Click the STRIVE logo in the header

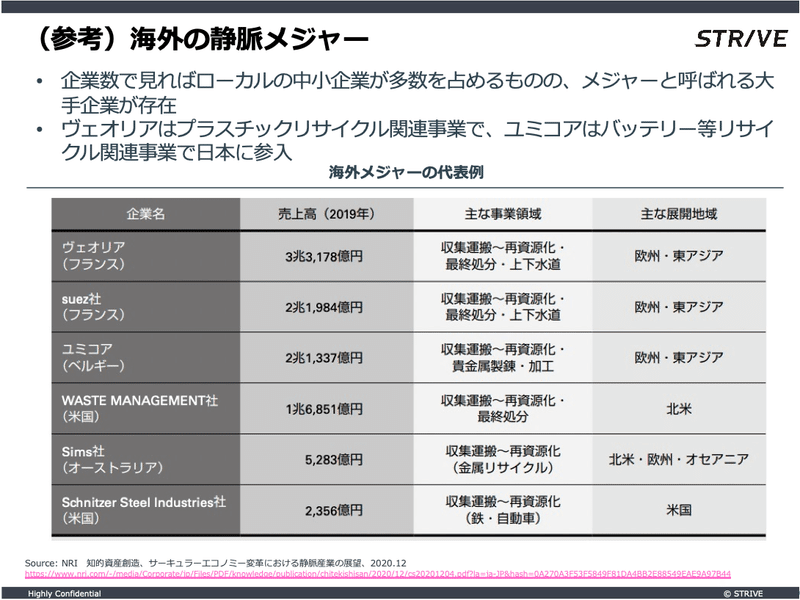tap(741, 39)
